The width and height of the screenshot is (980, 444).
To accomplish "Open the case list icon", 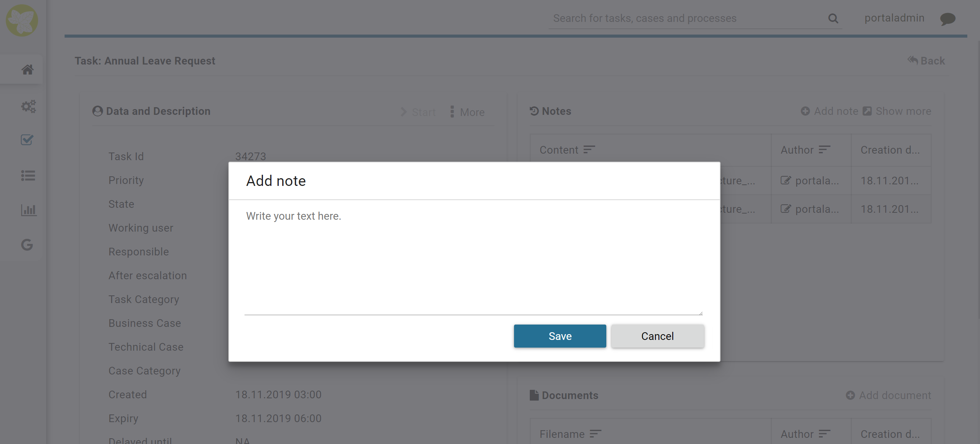I will (x=28, y=176).
